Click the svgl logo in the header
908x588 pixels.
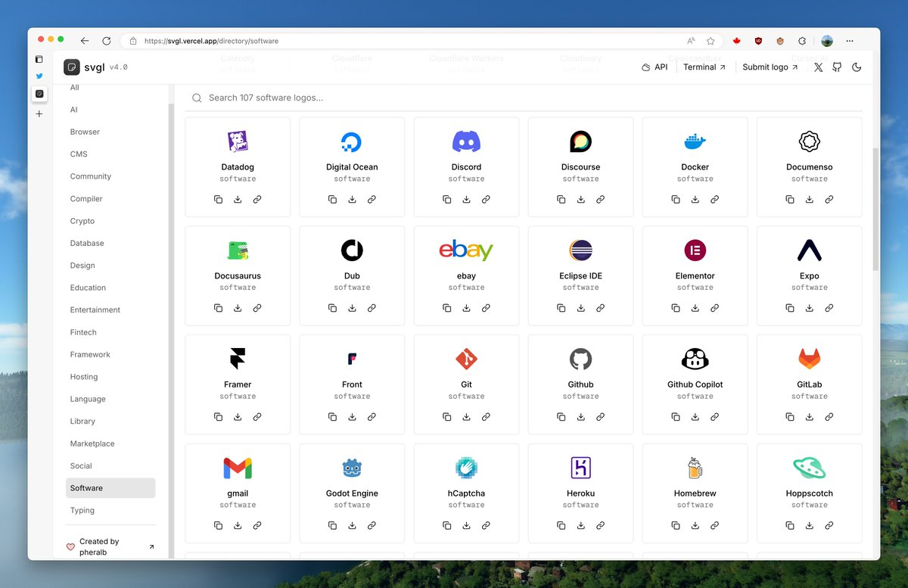tap(71, 67)
